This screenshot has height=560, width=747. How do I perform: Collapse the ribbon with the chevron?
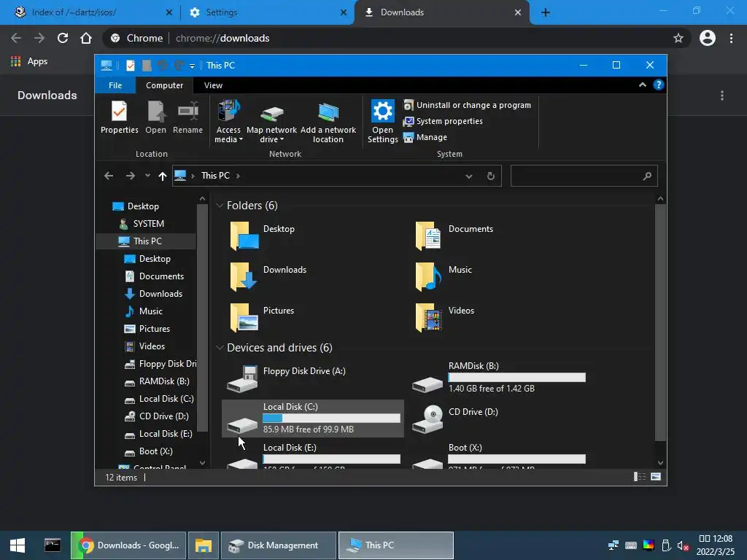click(x=643, y=85)
